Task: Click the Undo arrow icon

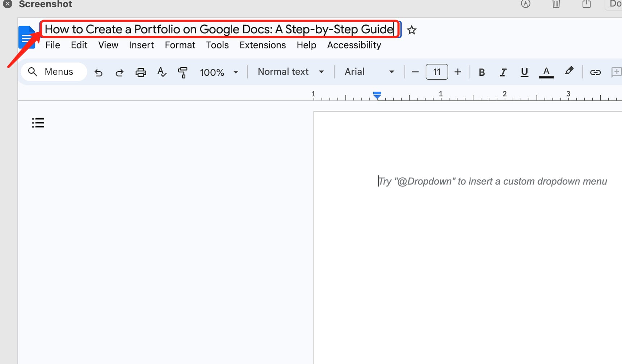Action: 98,72
